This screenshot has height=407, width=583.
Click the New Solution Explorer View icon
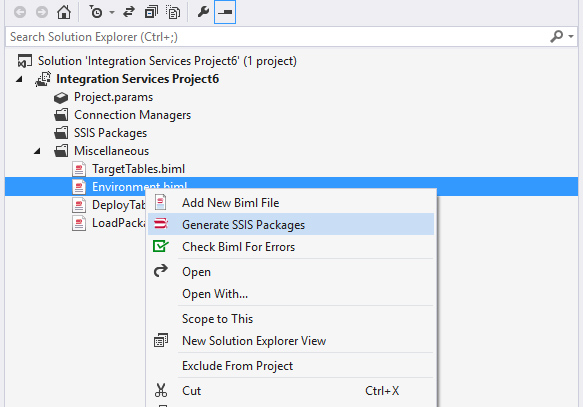(x=161, y=340)
